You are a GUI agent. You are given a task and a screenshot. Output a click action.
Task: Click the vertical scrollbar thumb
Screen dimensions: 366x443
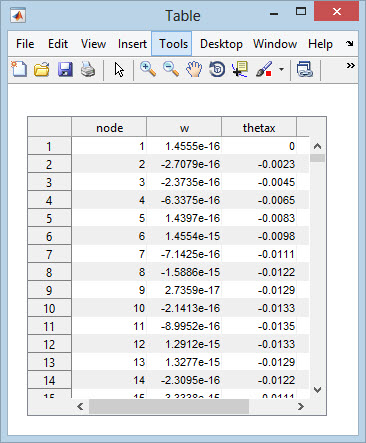(317, 158)
